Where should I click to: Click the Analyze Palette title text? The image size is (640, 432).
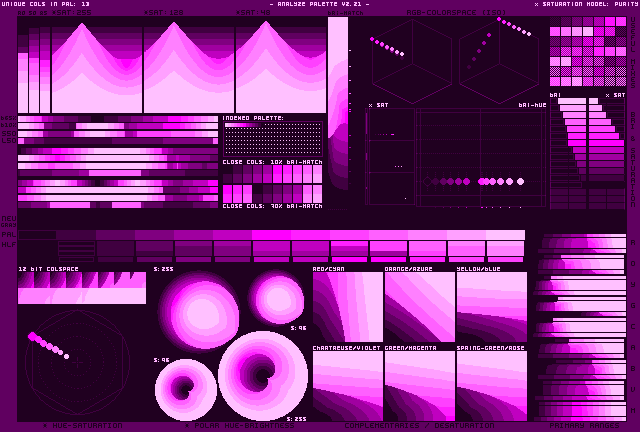[x=319, y=4]
